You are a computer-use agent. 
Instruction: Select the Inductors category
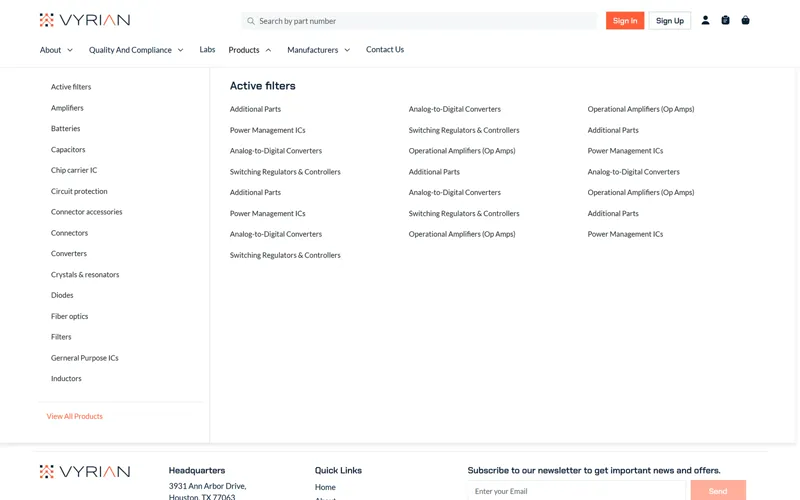(x=66, y=379)
